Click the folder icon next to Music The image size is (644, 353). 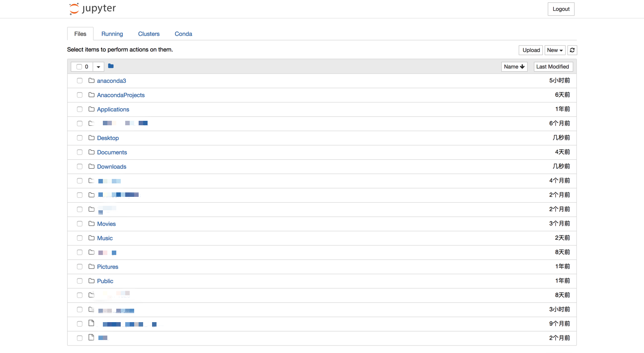coord(91,238)
